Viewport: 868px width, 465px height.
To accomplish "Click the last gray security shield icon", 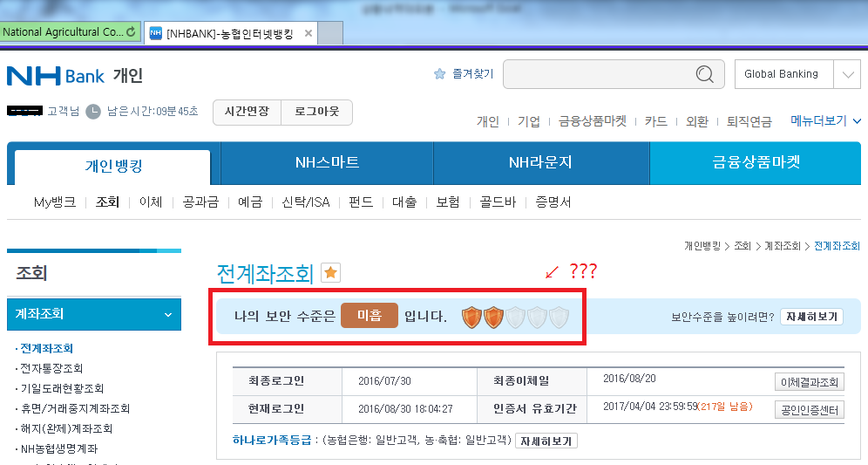I will click(x=559, y=317).
